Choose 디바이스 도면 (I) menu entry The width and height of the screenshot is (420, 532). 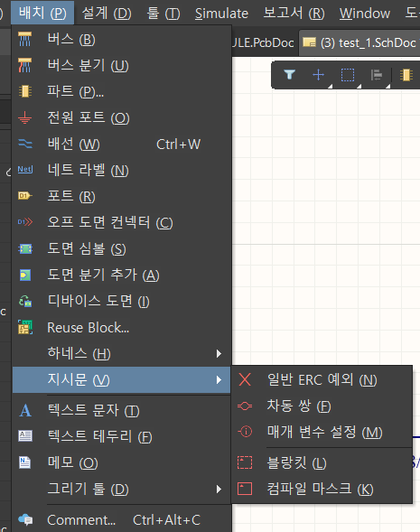pyautogui.click(x=121, y=301)
